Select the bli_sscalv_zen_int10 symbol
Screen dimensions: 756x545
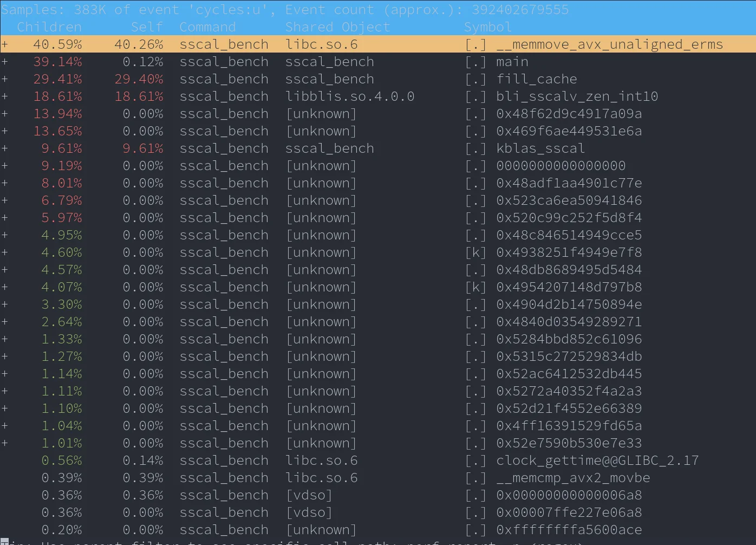tap(577, 96)
